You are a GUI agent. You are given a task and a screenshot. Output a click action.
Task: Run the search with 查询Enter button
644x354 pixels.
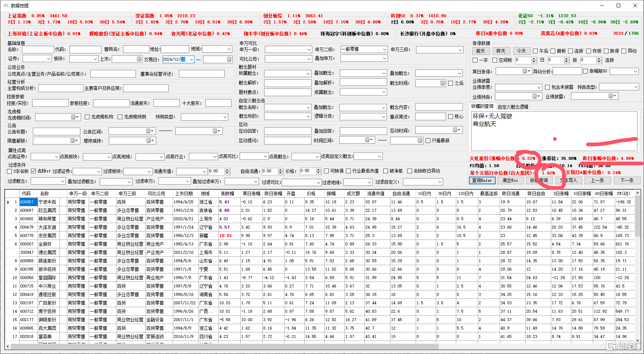(482, 180)
